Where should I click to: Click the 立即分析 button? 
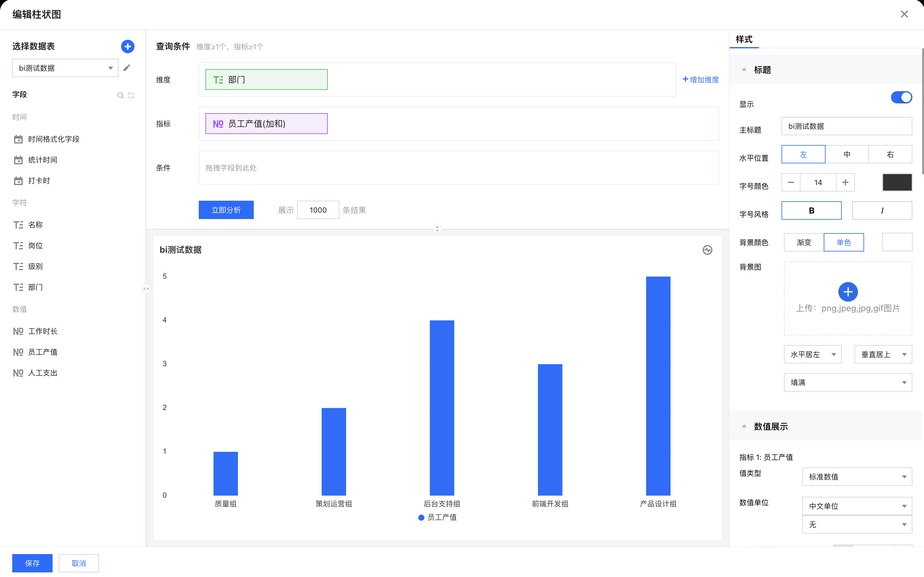(226, 210)
